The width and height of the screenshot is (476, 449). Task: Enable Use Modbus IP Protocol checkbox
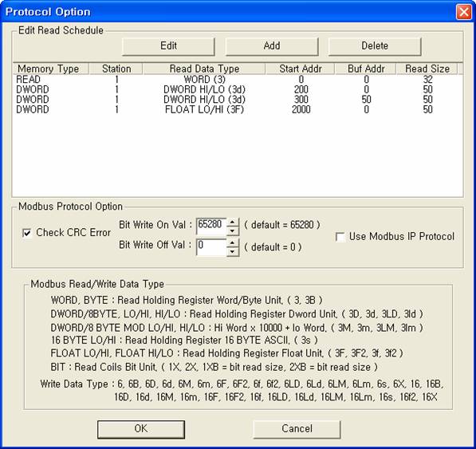point(340,237)
